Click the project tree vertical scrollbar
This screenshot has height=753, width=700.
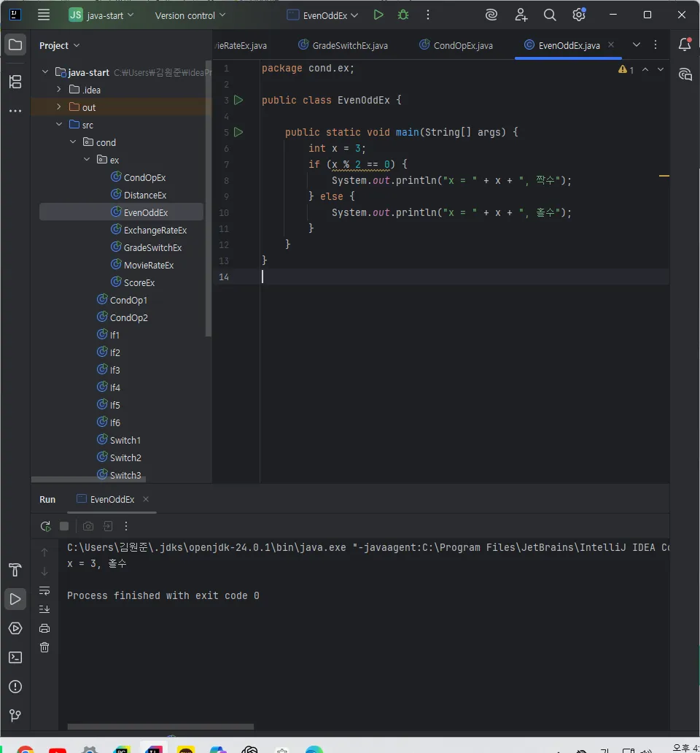pos(209,198)
